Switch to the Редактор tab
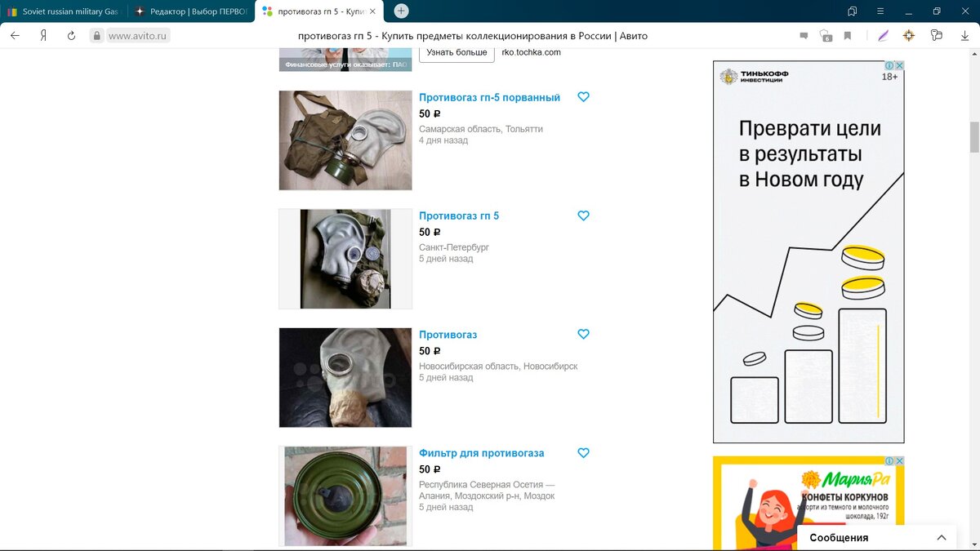The image size is (980, 551). click(191, 11)
